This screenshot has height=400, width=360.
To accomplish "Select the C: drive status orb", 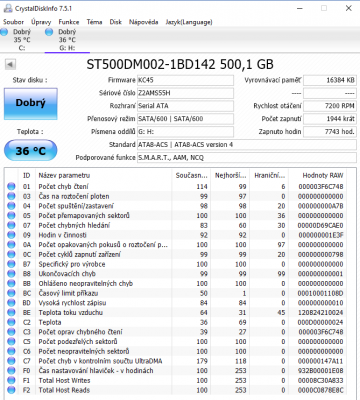I will 4,32.
